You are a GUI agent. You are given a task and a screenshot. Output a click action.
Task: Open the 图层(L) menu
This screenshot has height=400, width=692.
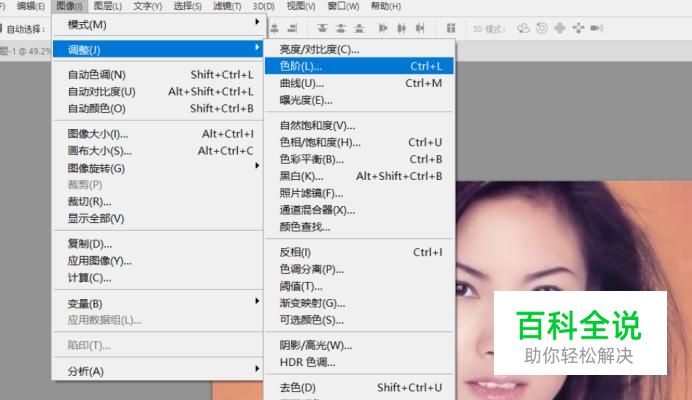108,6
